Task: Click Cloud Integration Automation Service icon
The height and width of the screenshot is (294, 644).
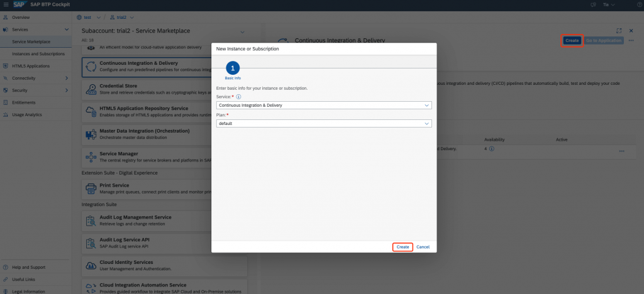Action: [91, 288]
